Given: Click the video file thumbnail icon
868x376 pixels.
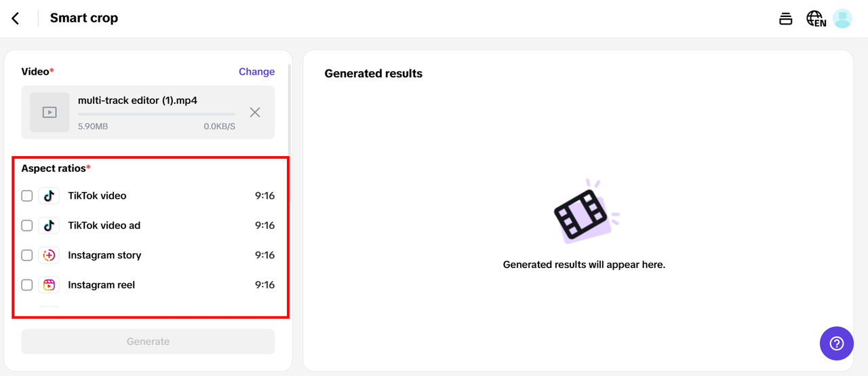Looking at the screenshot, I should click(50, 112).
